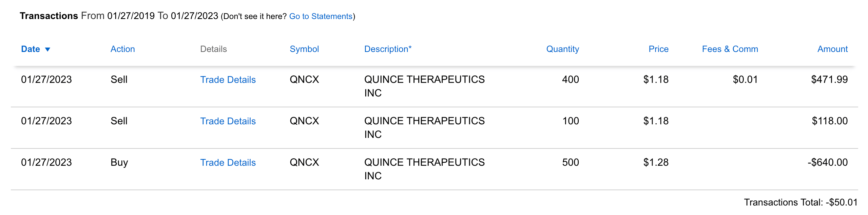Sort by Symbol column header

point(304,49)
